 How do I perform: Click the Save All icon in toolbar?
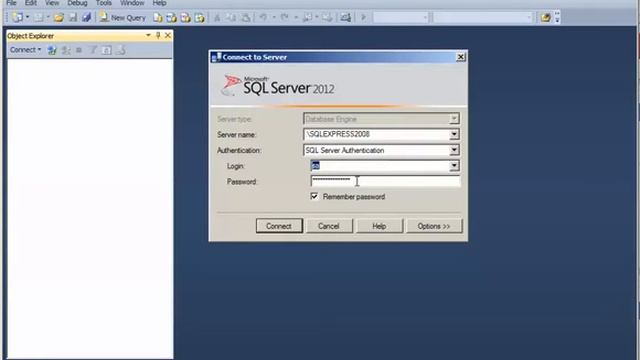coord(86,18)
